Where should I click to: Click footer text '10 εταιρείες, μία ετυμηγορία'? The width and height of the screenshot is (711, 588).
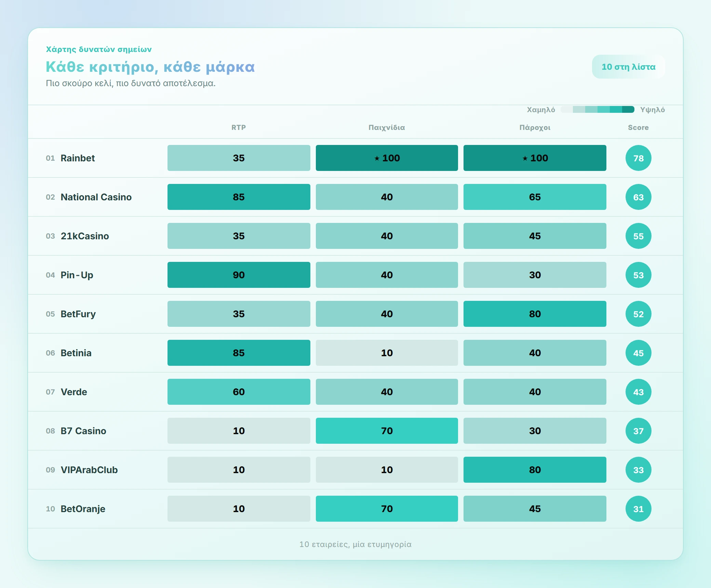pyautogui.click(x=355, y=544)
